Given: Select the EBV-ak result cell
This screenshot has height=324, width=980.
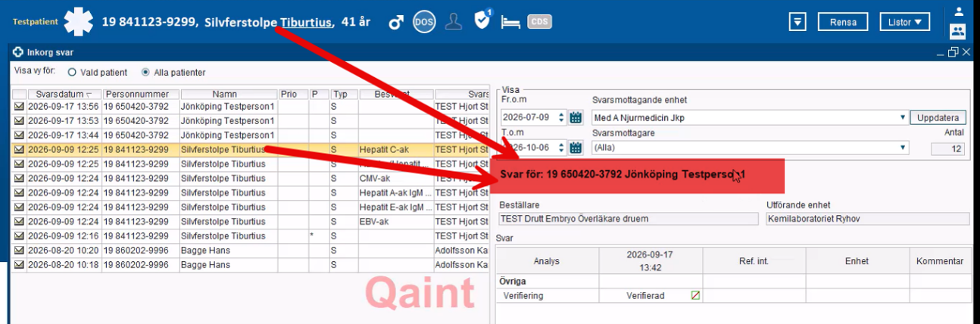Looking at the screenshot, I should pyautogui.click(x=395, y=222).
